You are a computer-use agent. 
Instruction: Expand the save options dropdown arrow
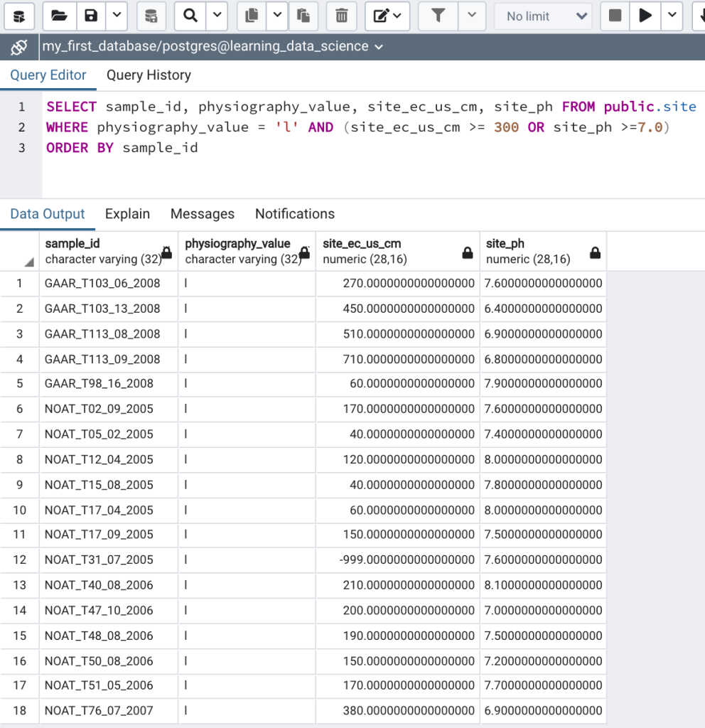[x=117, y=16]
